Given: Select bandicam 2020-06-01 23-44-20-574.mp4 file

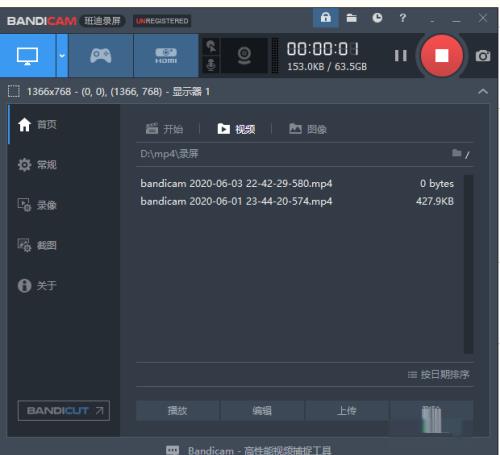Looking at the screenshot, I should point(297,201).
